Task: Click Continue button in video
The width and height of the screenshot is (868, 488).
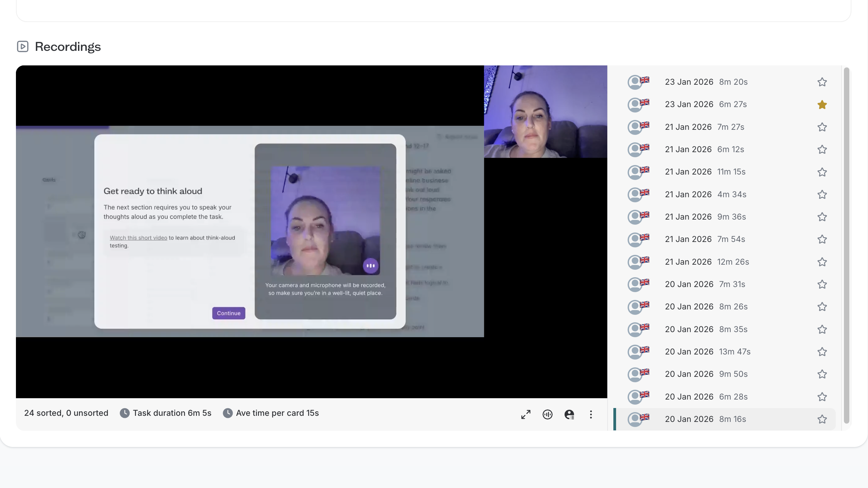Action: 229,313
